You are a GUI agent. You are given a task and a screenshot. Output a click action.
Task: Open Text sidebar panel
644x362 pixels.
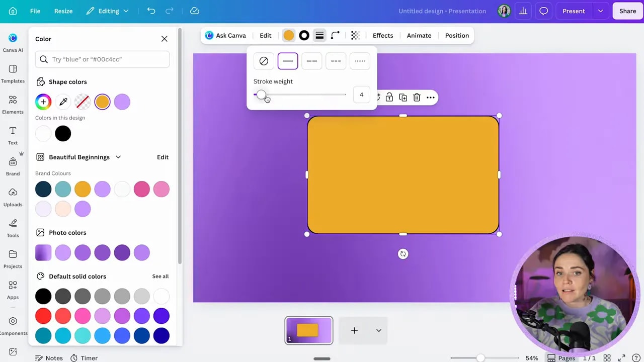[x=13, y=136]
